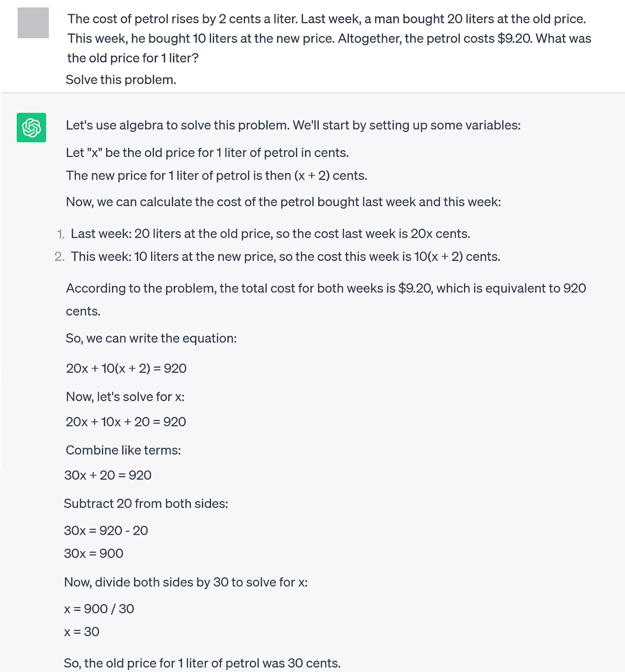Select list item 1 about last week

point(270,234)
